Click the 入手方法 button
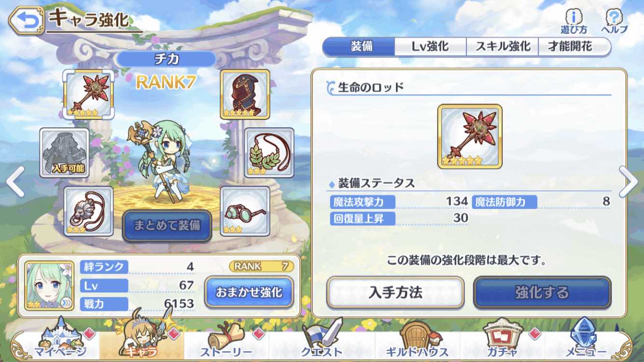 pyautogui.click(x=395, y=292)
